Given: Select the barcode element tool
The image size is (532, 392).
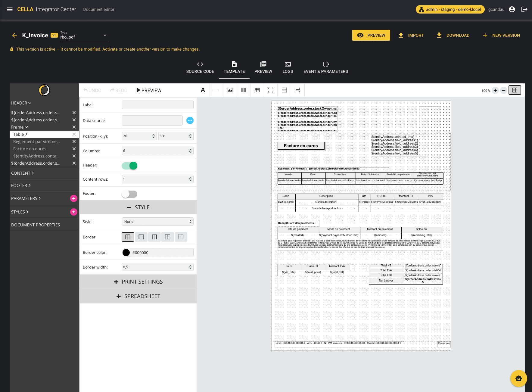Looking at the screenshot, I should pyautogui.click(x=244, y=90).
